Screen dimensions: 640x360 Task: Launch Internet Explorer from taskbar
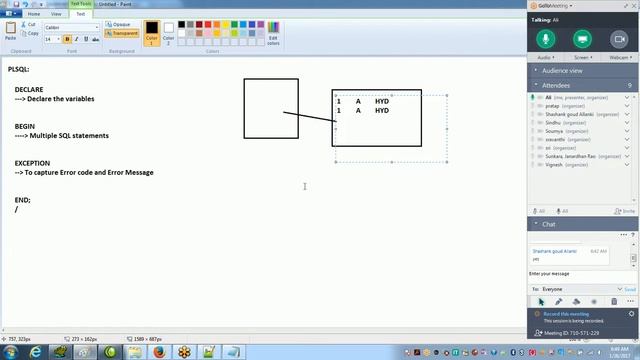click(36, 352)
